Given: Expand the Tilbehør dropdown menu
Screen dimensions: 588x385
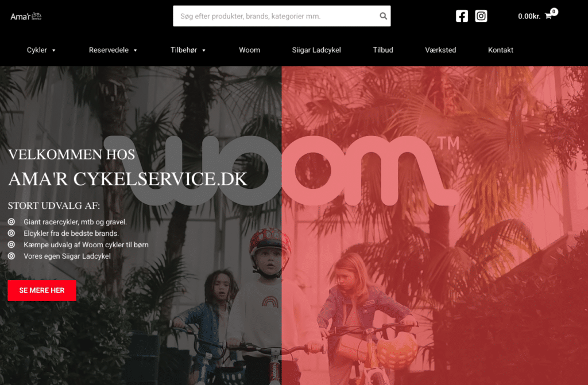Looking at the screenshot, I should [188, 50].
